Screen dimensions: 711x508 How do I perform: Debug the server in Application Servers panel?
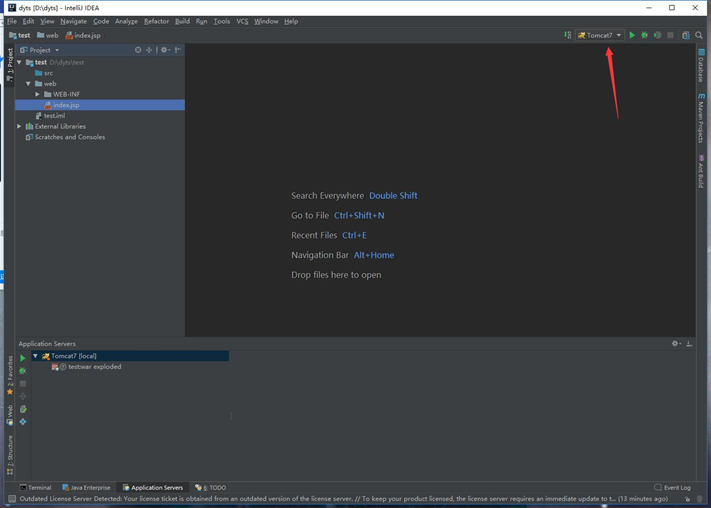(23, 371)
